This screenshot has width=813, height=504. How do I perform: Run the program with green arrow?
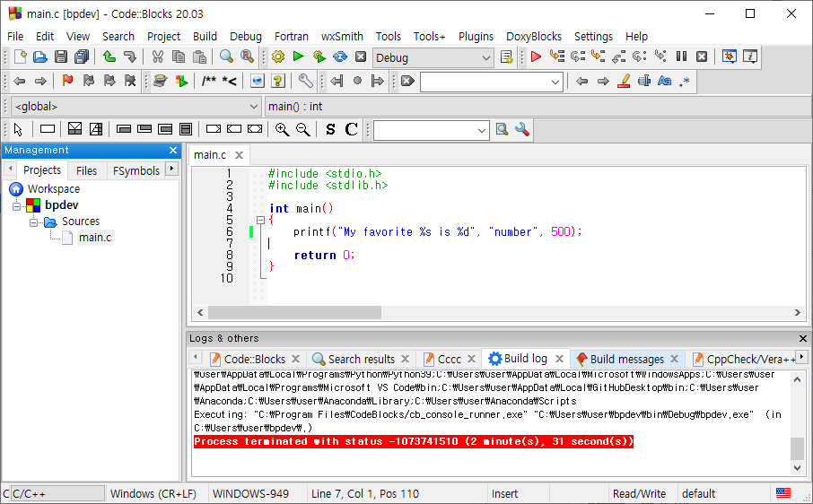(298, 57)
